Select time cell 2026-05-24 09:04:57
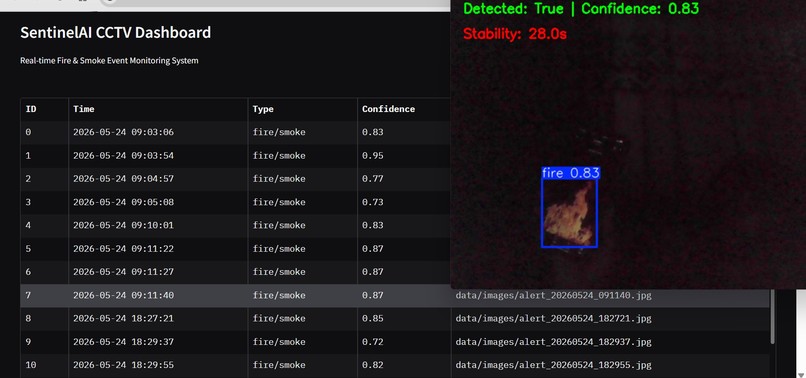The height and width of the screenshot is (378, 806). coord(158,179)
